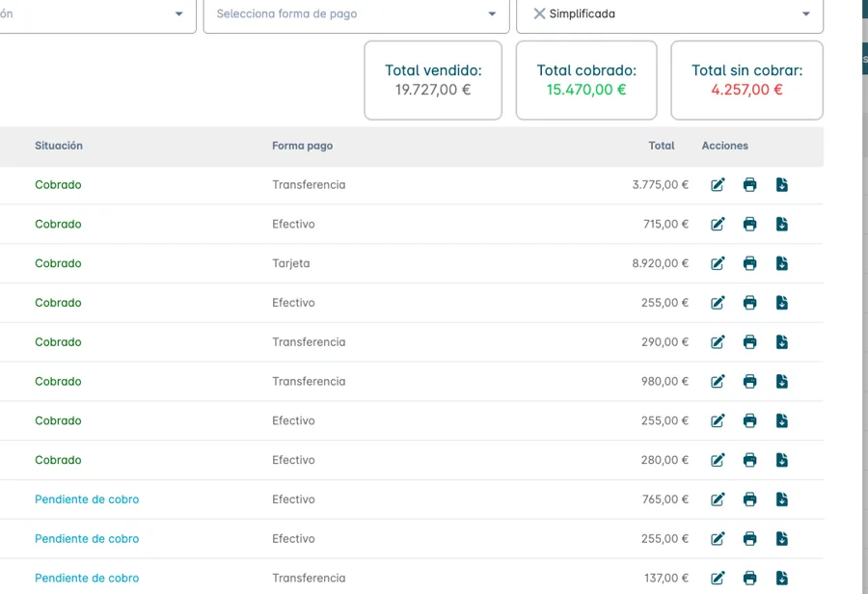Select the Total sin cobrar 4.257,00 € card

point(746,80)
